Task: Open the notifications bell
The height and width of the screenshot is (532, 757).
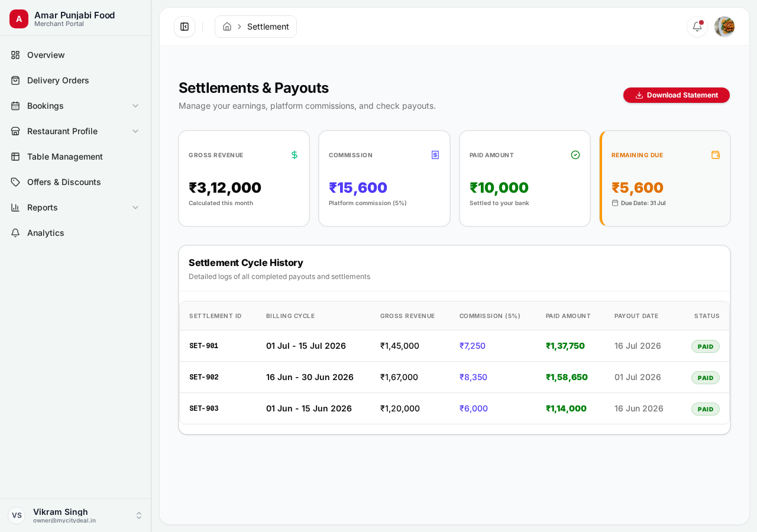Action: [697, 27]
